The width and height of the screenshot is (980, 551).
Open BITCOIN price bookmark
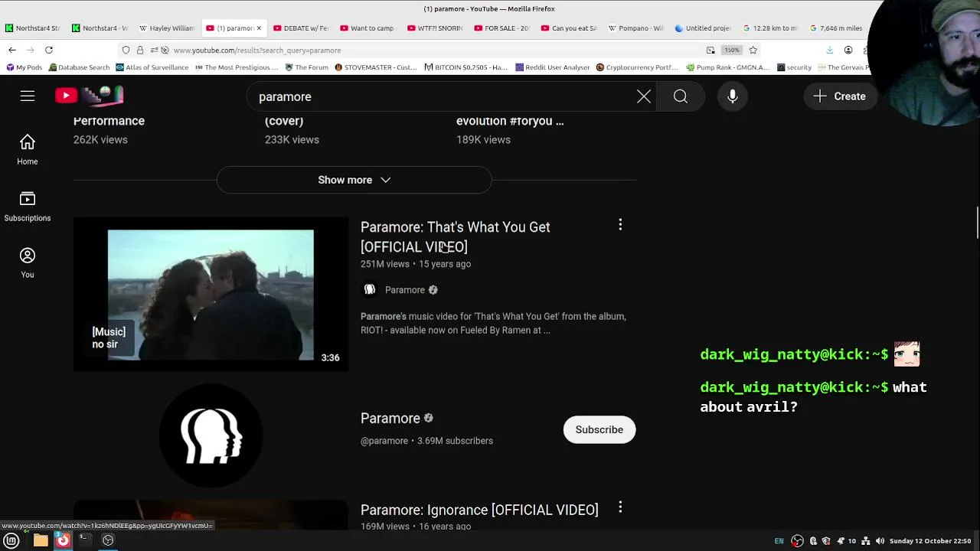(x=466, y=67)
